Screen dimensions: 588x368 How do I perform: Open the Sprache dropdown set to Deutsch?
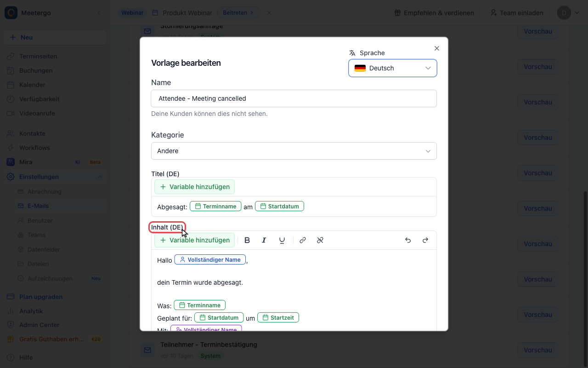(393, 68)
